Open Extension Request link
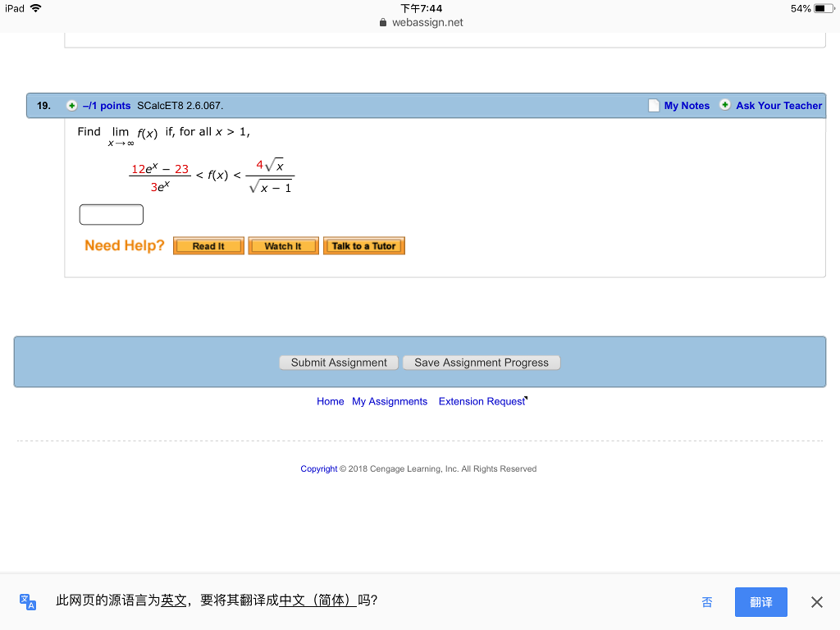The image size is (840, 630). pos(482,401)
